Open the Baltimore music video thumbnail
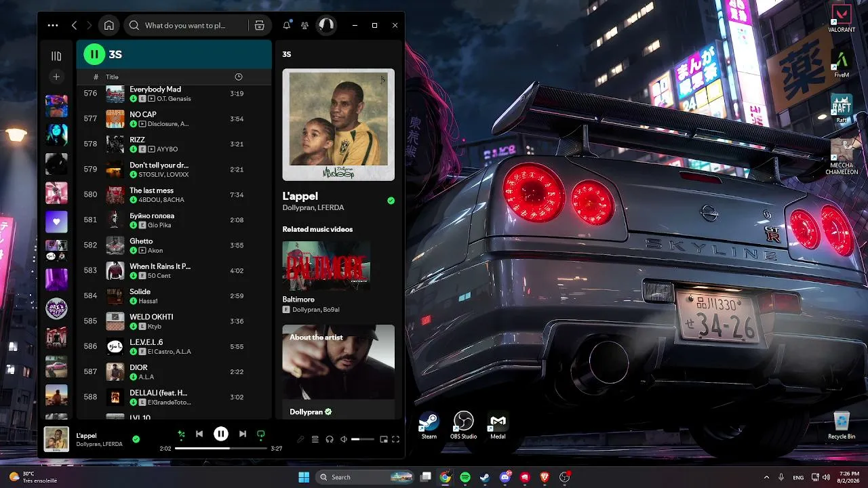 (326, 266)
